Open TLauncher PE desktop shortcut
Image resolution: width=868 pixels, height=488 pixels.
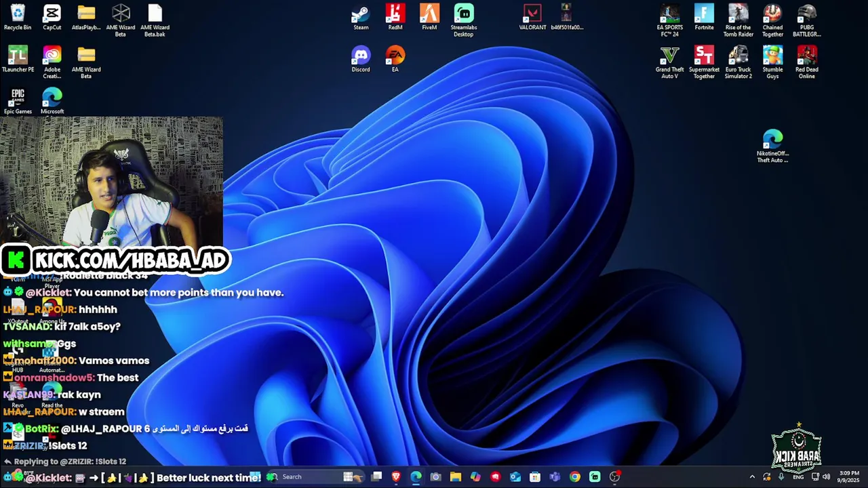click(18, 59)
